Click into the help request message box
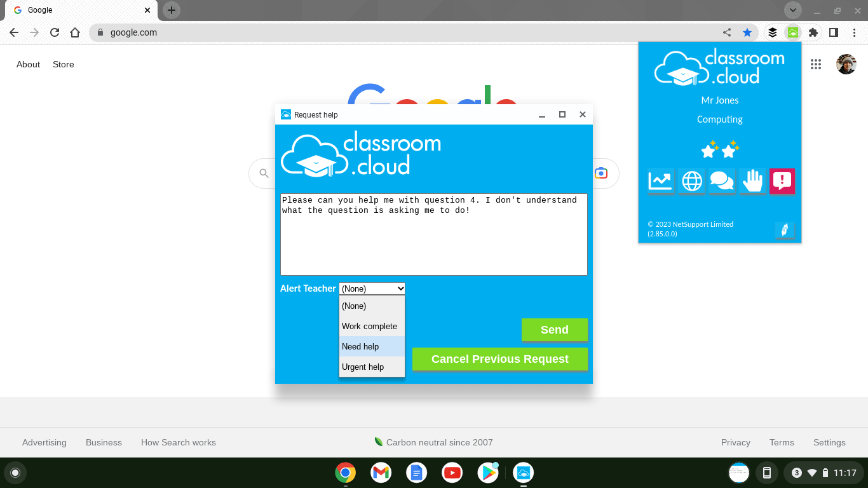The image size is (868, 488). (x=434, y=234)
